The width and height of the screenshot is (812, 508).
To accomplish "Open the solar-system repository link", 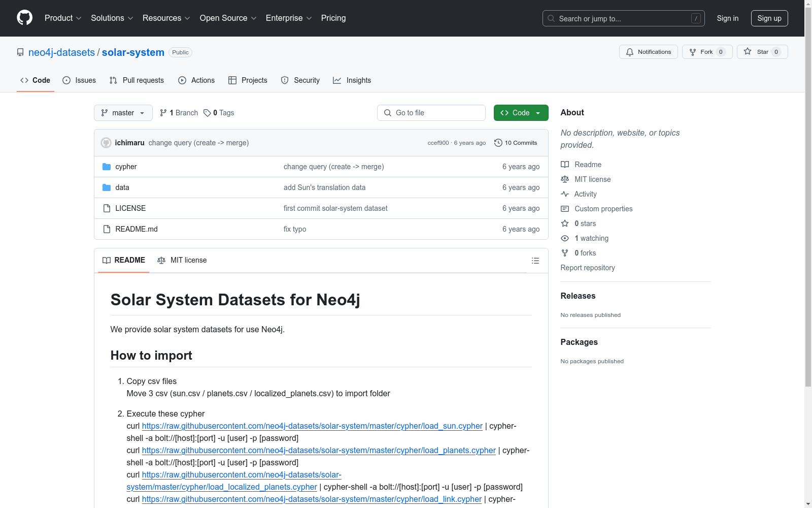I will 133,52.
